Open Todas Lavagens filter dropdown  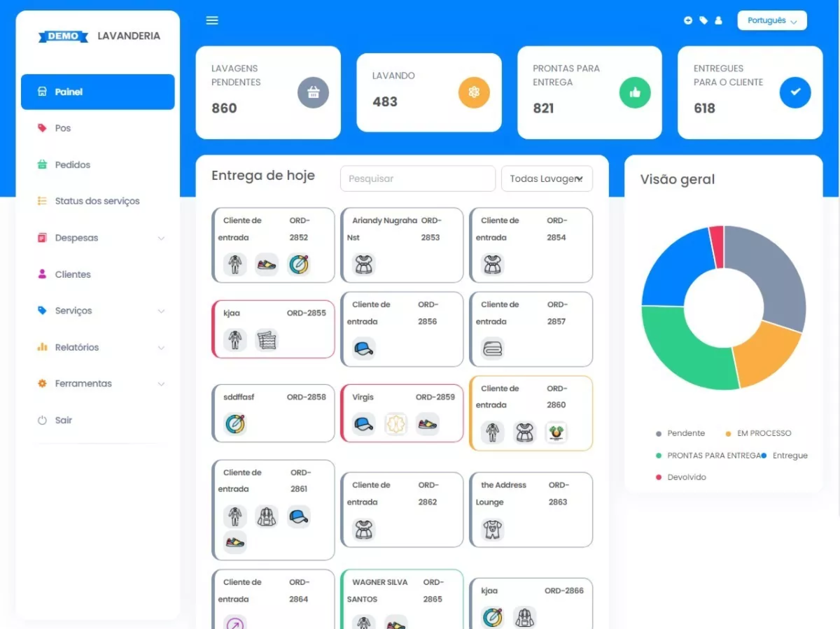(x=546, y=178)
